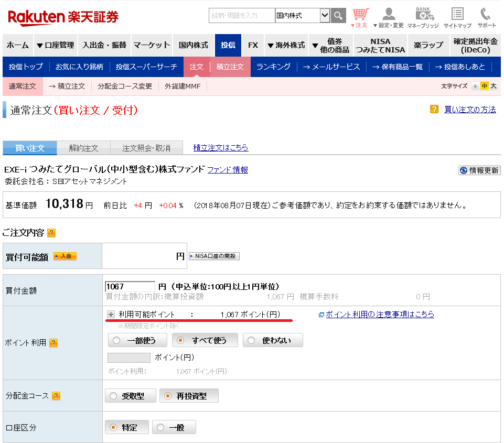The width and height of the screenshot is (504, 443).
Task: Open NISA つみたてNISA menu item
Action: coord(381,45)
